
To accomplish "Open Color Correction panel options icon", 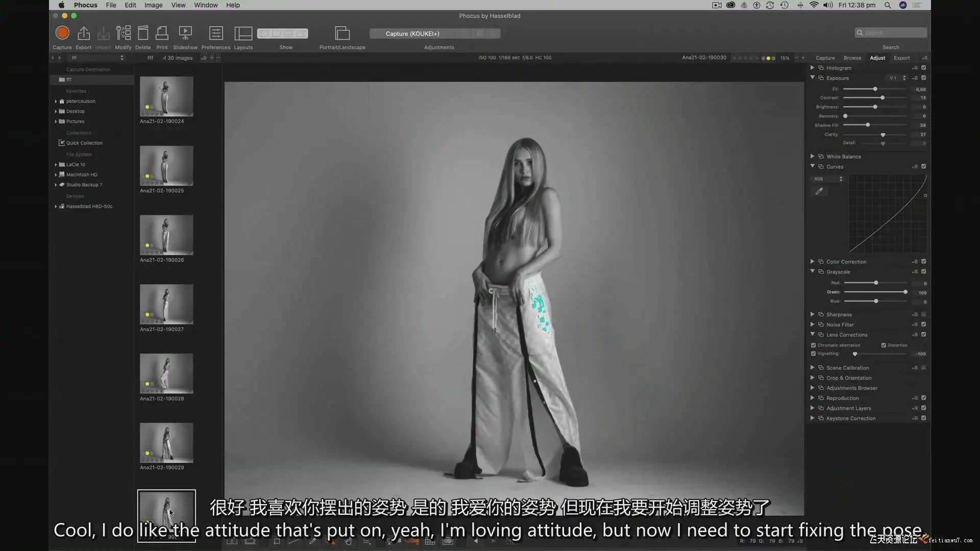I will [x=915, y=262].
